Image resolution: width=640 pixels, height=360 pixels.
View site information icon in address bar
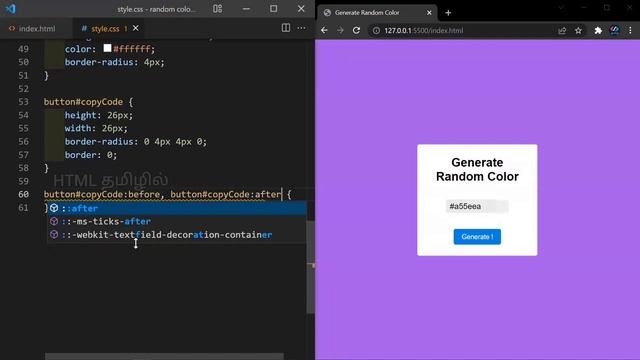click(376, 31)
